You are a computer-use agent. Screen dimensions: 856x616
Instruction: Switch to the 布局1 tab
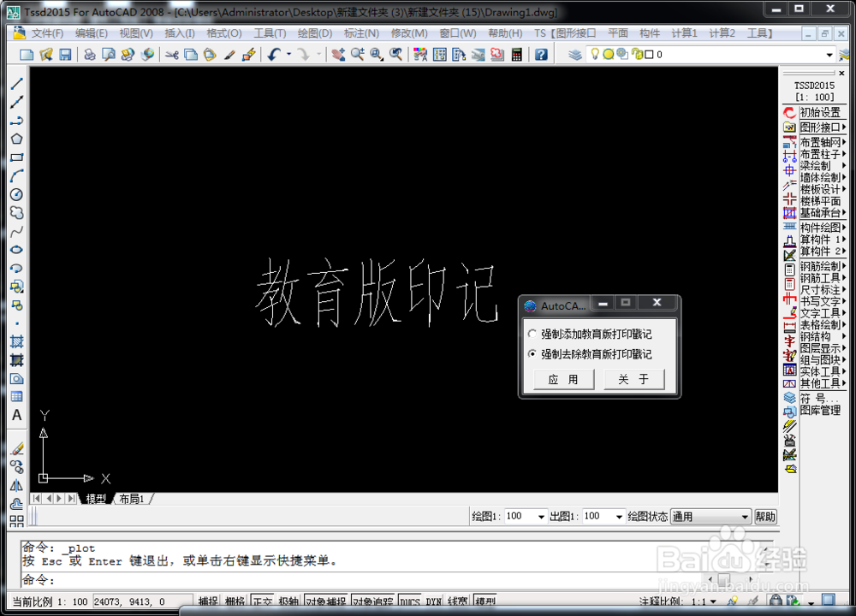pyautogui.click(x=132, y=499)
